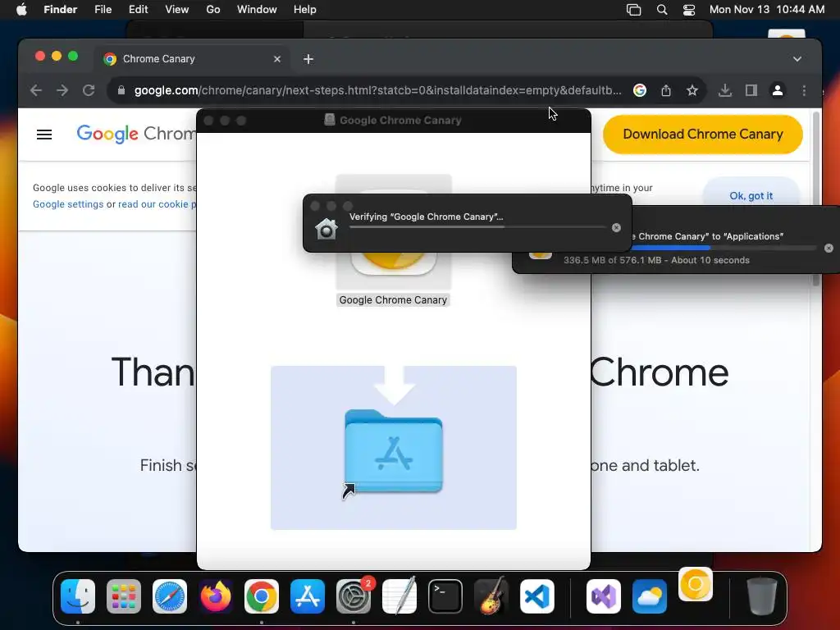Viewport: 840px width, 630px height.
Task: Open the View menu
Action: (x=177, y=10)
